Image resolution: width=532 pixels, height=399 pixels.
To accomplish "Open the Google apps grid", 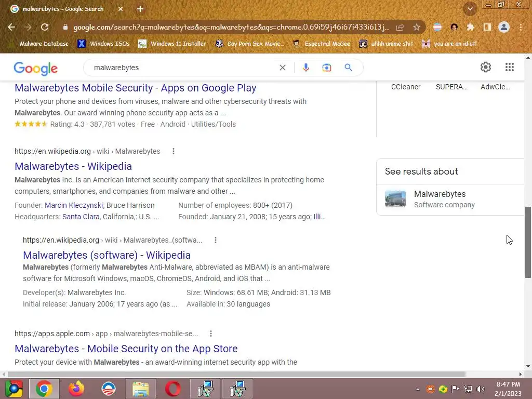I will click(509, 67).
